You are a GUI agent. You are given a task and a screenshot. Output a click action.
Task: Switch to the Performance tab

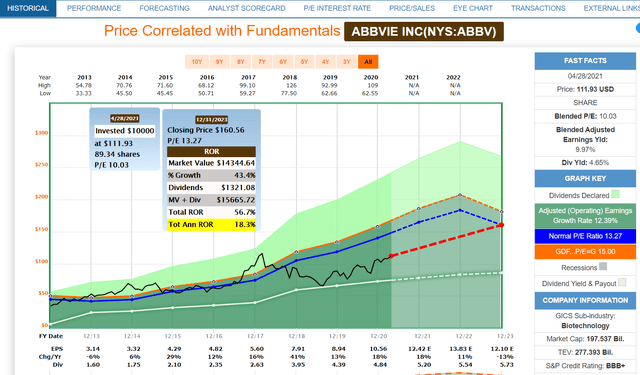tap(94, 8)
